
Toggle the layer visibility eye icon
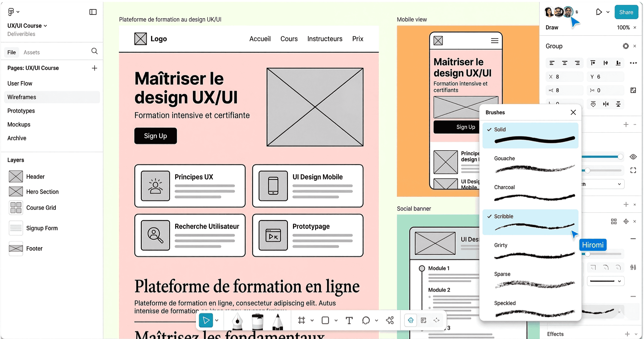(633, 157)
